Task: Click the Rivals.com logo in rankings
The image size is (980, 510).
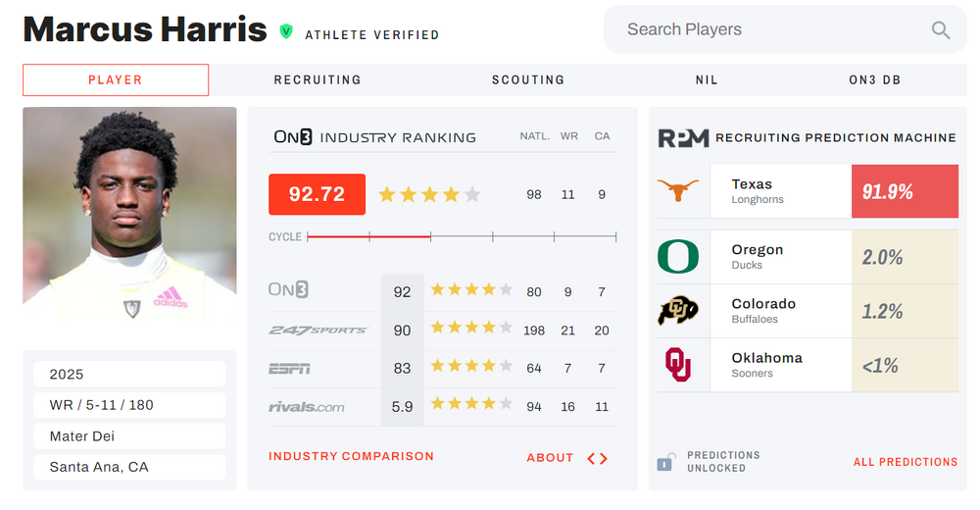Action: tap(307, 407)
